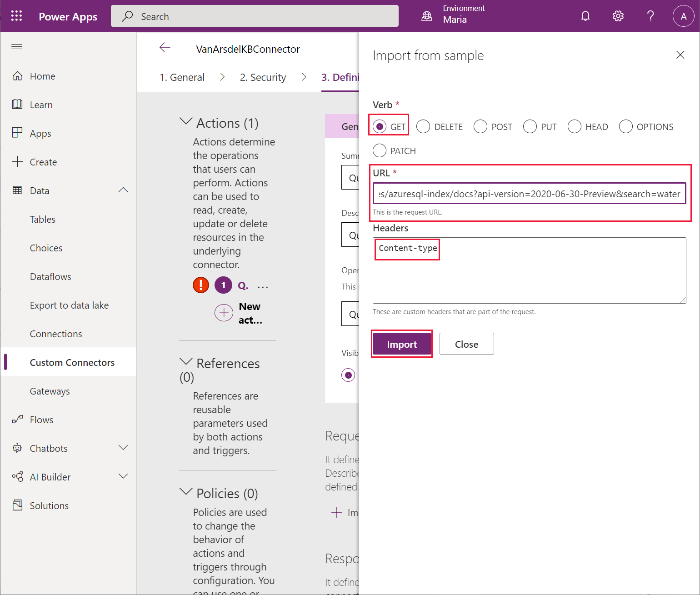Click the top Search box
The height and width of the screenshot is (595, 700).
255,16
